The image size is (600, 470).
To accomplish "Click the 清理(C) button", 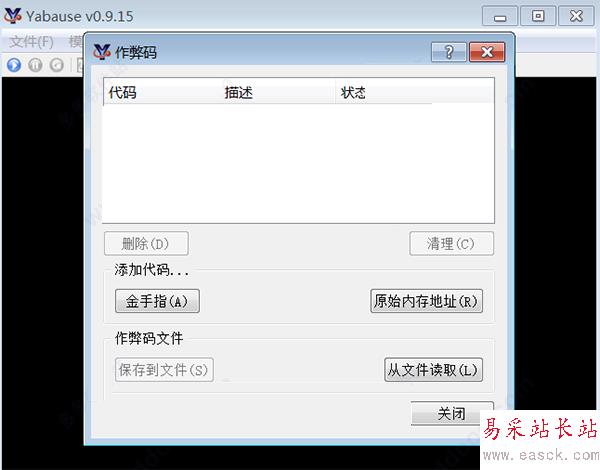I will (x=452, y=243).
